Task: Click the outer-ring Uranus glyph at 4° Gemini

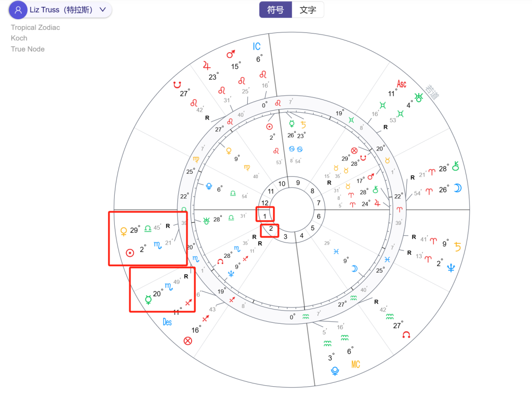Action: click(419, 98)
